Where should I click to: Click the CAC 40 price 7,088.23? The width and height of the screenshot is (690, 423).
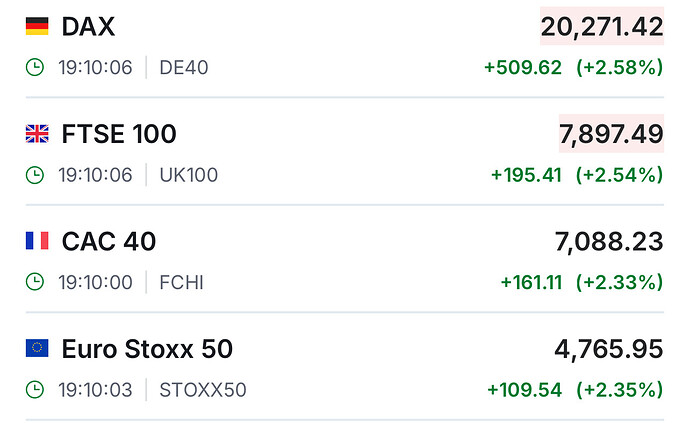(609, 241)
